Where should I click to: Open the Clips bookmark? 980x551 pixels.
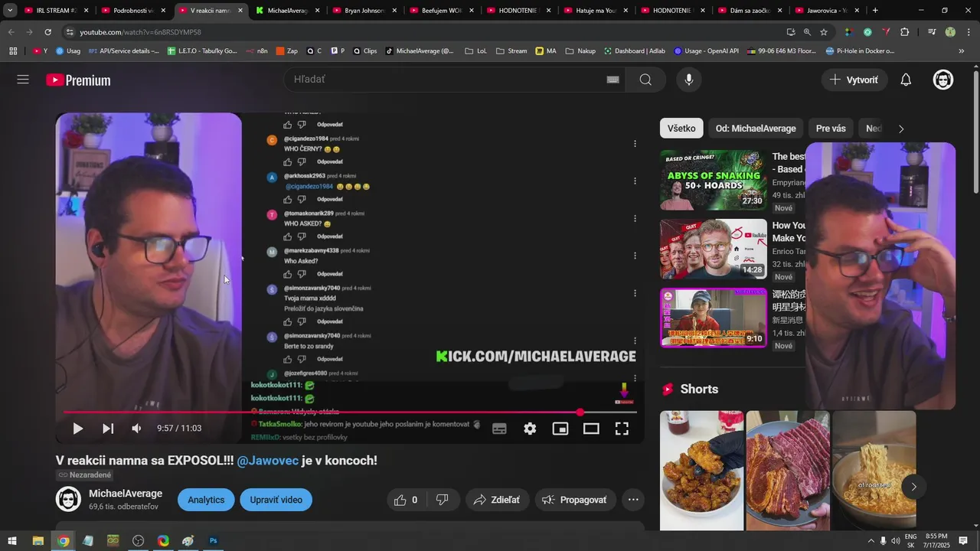pos(364,51)
